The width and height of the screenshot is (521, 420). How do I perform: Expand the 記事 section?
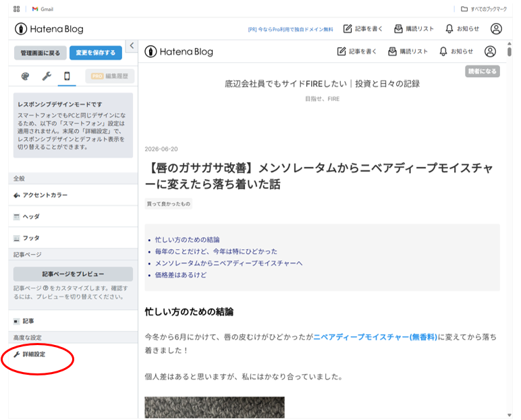click(x=73, y=321)
